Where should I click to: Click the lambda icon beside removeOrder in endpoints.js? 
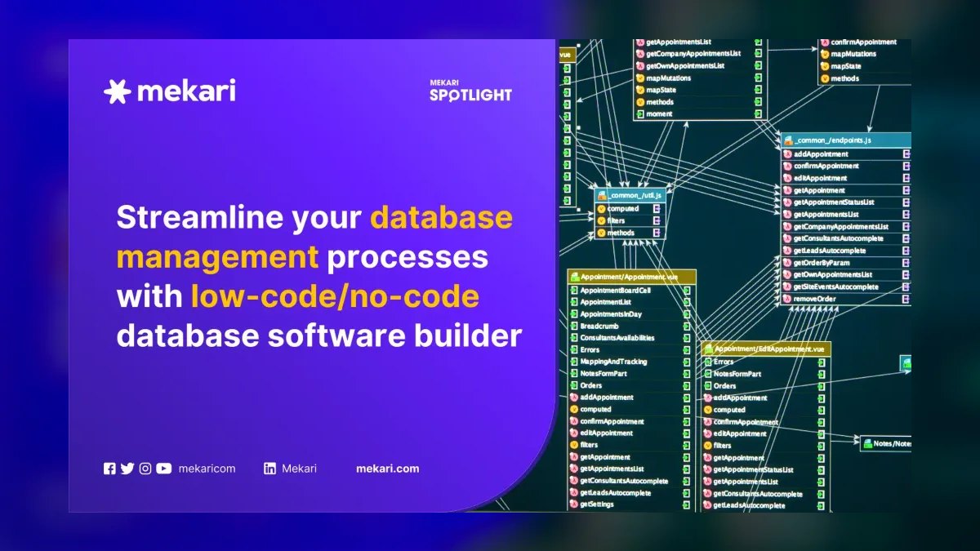[x=788, y=299]
